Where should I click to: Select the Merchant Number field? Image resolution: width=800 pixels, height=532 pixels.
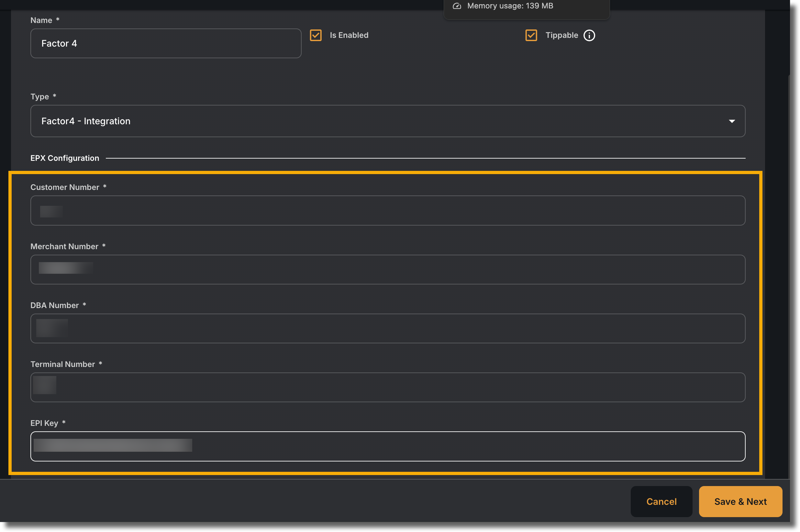coord(387,269)
